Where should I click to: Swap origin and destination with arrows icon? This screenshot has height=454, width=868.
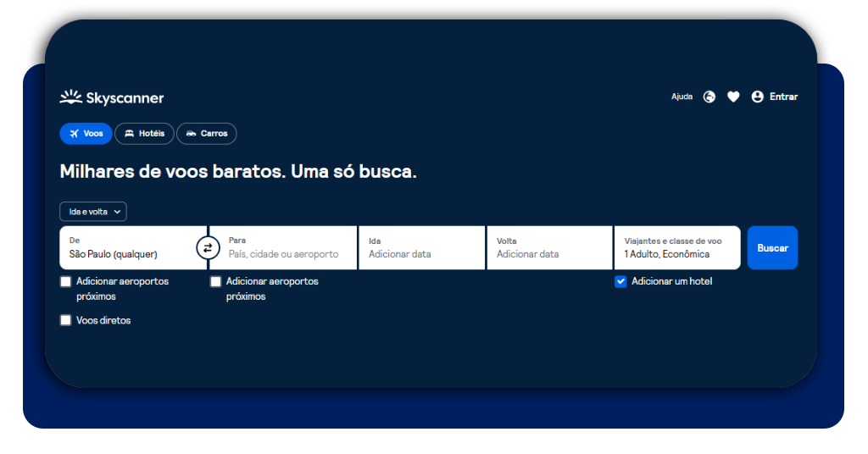click(208, 247)
